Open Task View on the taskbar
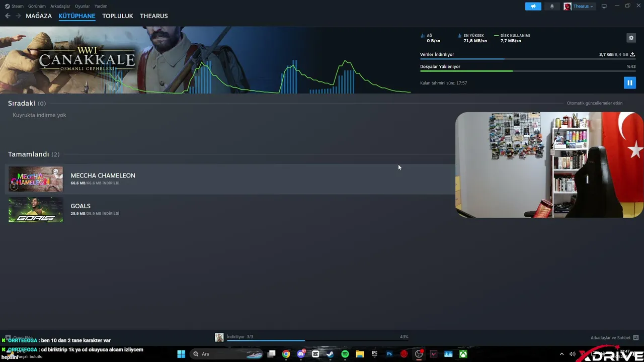Image resolution: width=644 pixels, height=362 pixels. (272, 354)
